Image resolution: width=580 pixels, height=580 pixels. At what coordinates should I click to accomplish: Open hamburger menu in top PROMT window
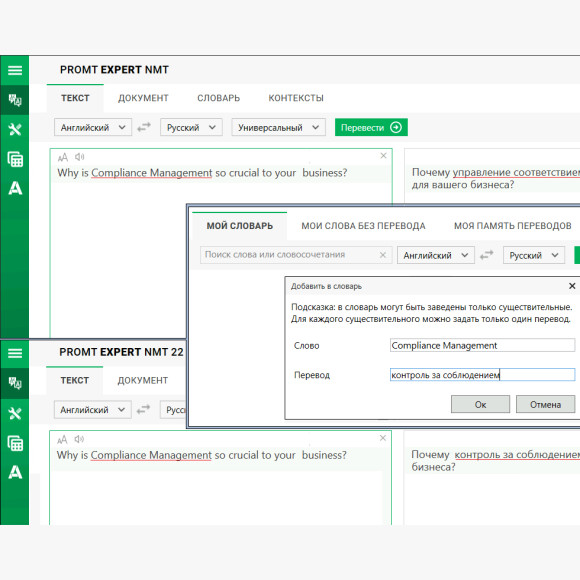pyautogui.click(x=15, y=70)
